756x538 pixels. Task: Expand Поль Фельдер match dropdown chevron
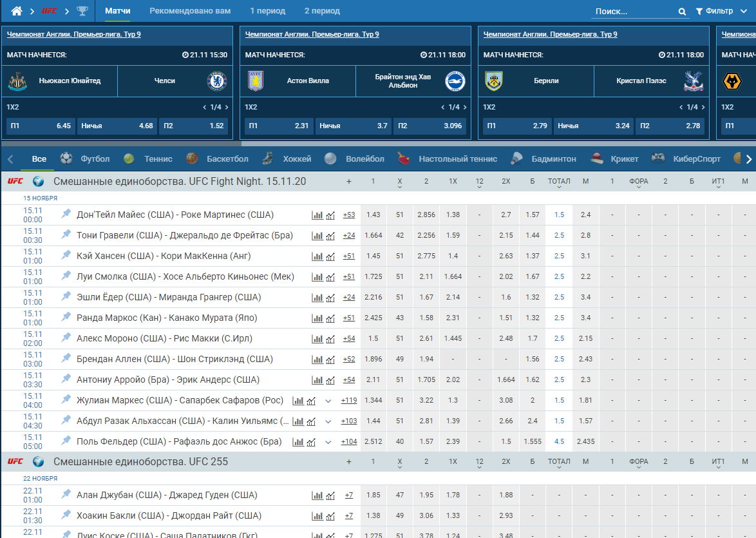tap(328, 442)
